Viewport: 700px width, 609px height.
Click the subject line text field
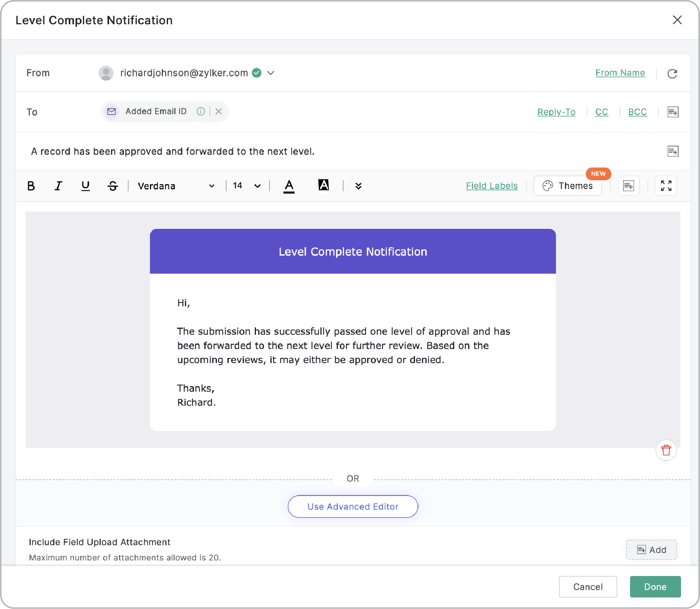[343, 152]
